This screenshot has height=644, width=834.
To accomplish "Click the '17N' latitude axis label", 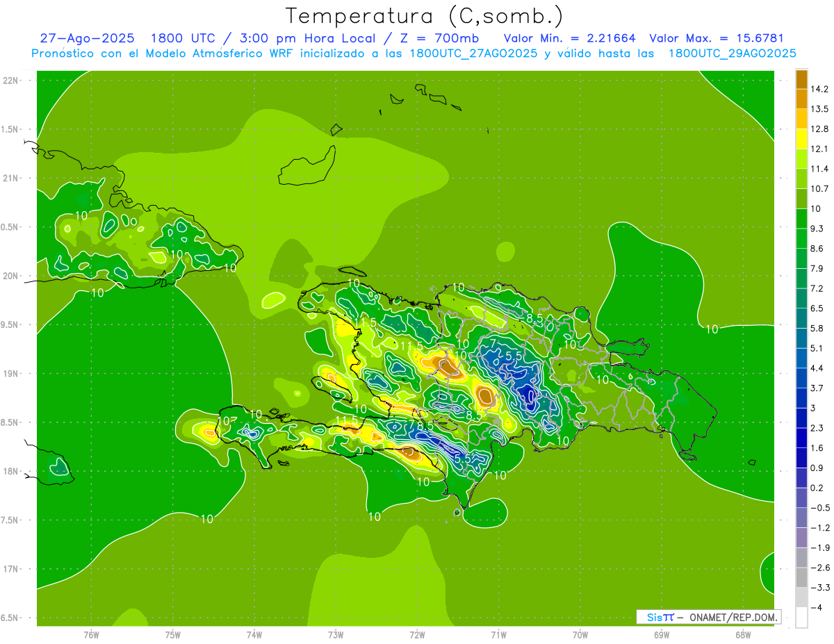I will tap(11, 569).
